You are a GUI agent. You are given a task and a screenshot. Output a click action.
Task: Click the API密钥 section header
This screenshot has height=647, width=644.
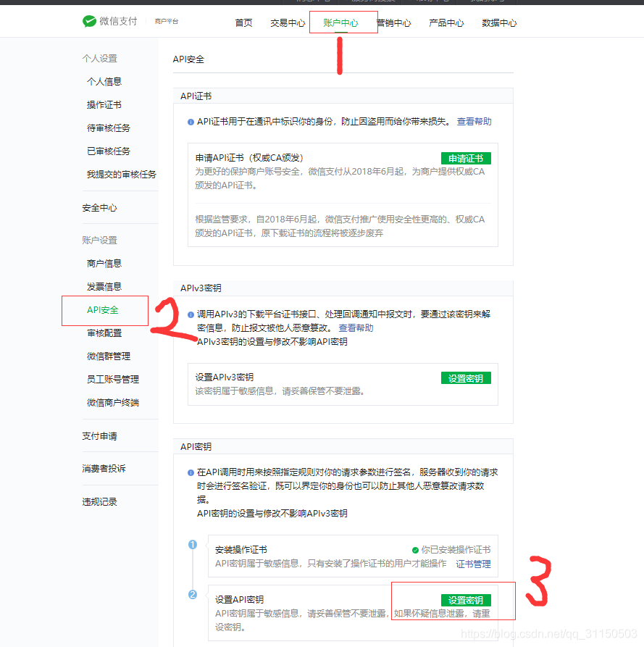coord(196,446)
